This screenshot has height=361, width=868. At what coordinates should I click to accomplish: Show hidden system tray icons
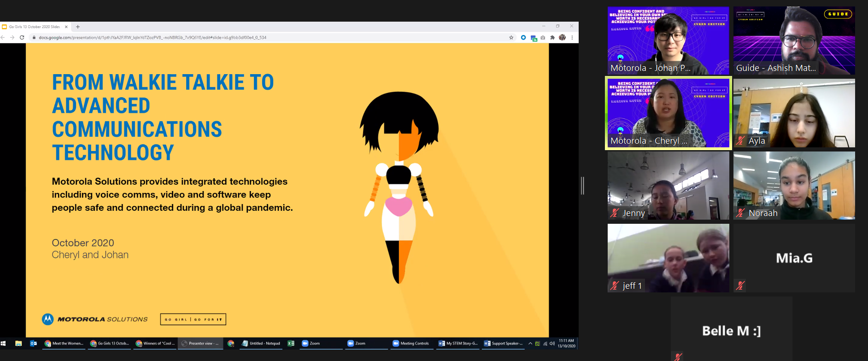pyautogui.click(x=530, y=343)
